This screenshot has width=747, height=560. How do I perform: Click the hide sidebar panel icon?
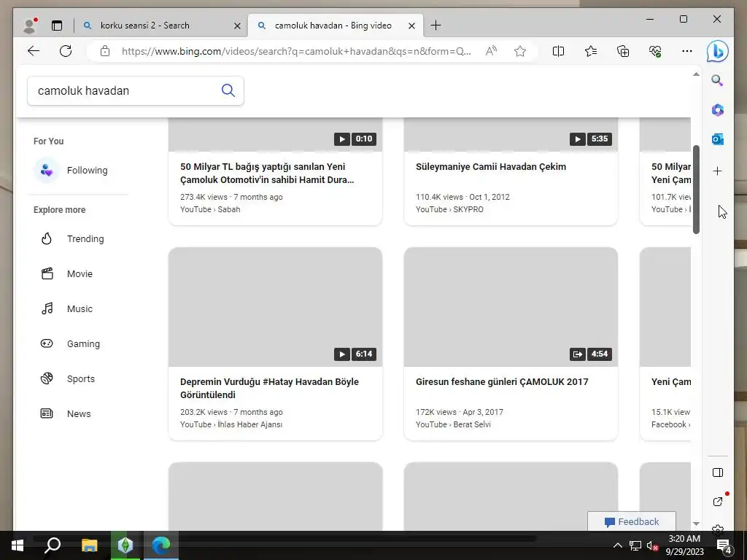[718, 472]
